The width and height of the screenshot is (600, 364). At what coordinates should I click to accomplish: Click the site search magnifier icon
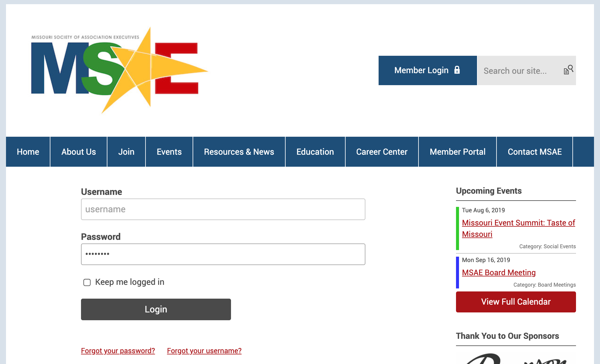(568, 70)
